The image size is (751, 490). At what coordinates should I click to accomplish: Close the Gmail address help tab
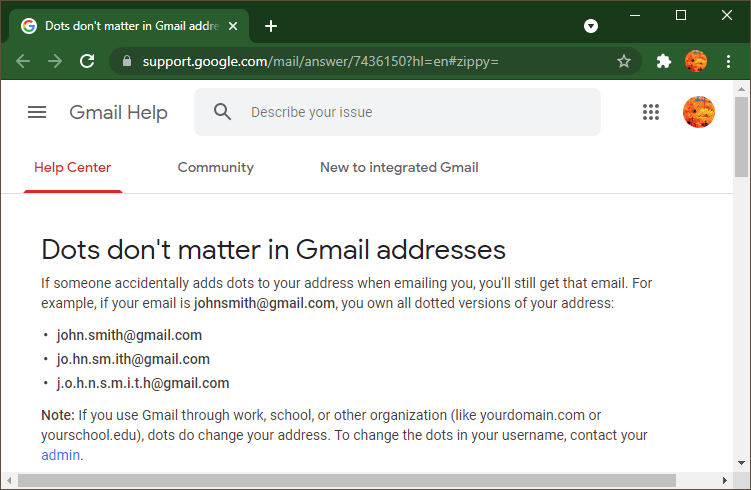click(x=233, y=26)
